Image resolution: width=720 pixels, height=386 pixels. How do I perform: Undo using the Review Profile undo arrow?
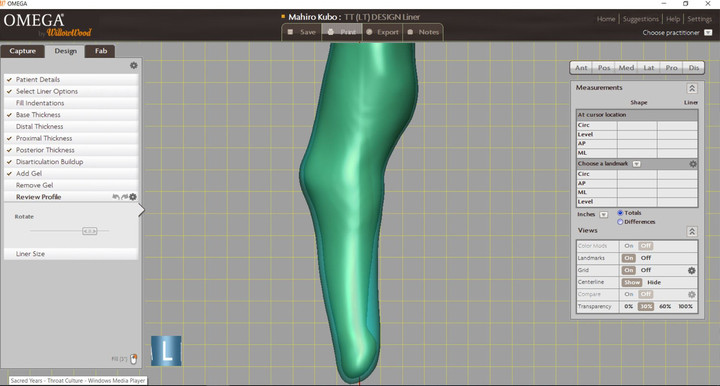point(115,197)
